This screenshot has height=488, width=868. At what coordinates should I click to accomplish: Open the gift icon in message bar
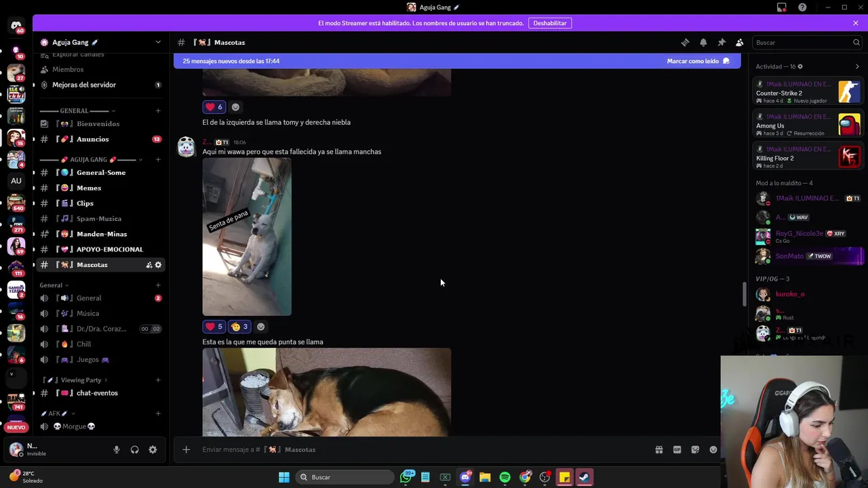point(658,449)
